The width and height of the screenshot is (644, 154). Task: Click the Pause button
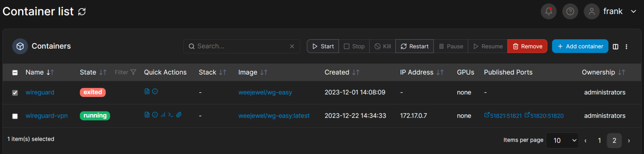point(451,46)
